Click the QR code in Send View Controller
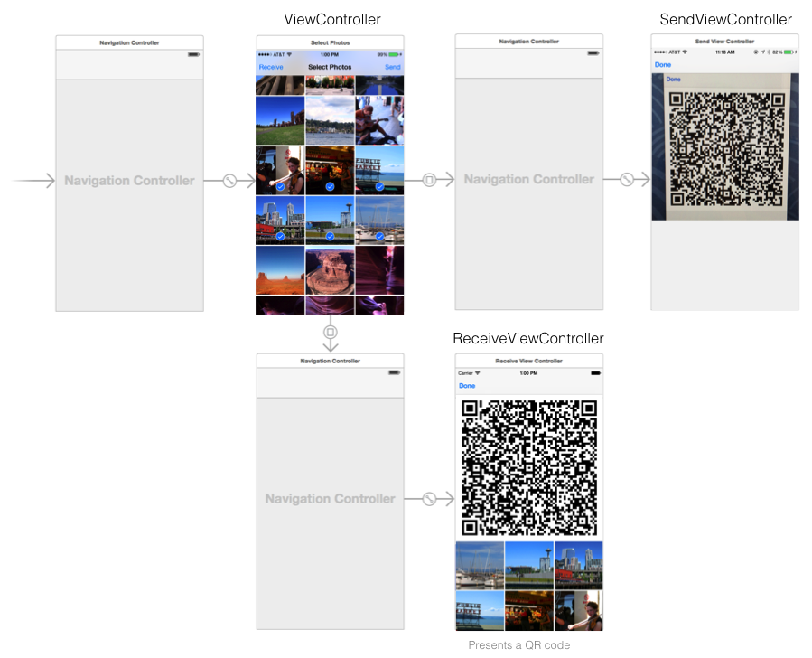Screen dimensions: 812x658 [x=726, y=149]
